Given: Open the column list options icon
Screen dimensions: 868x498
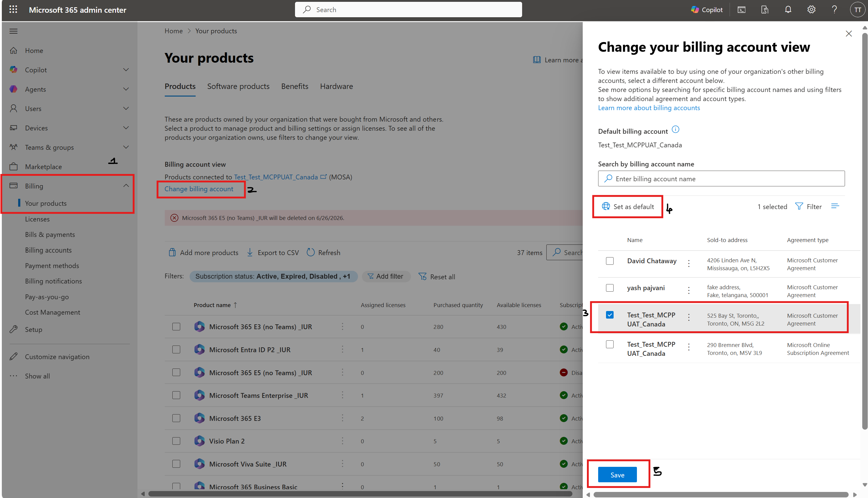Looking at the screenshot, I should click(x=835, y=206).
